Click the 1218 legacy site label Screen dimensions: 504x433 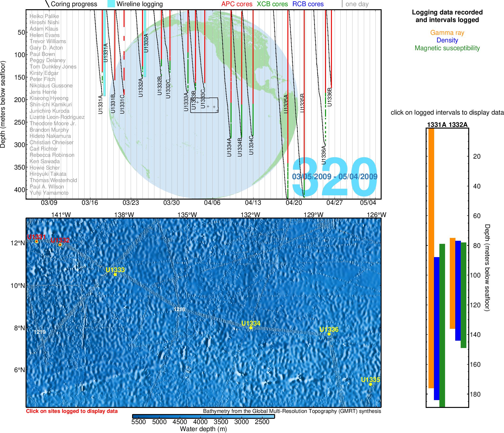pos(179,309)
